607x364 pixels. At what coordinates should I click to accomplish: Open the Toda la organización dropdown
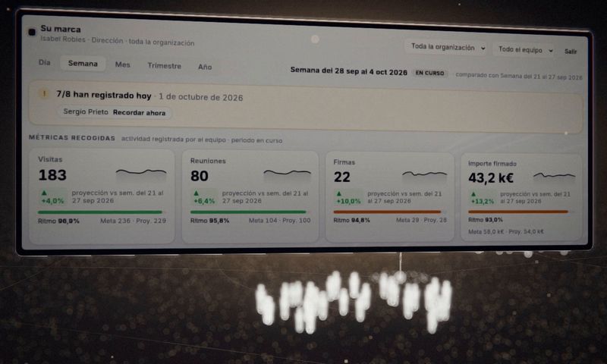point(448,47)
